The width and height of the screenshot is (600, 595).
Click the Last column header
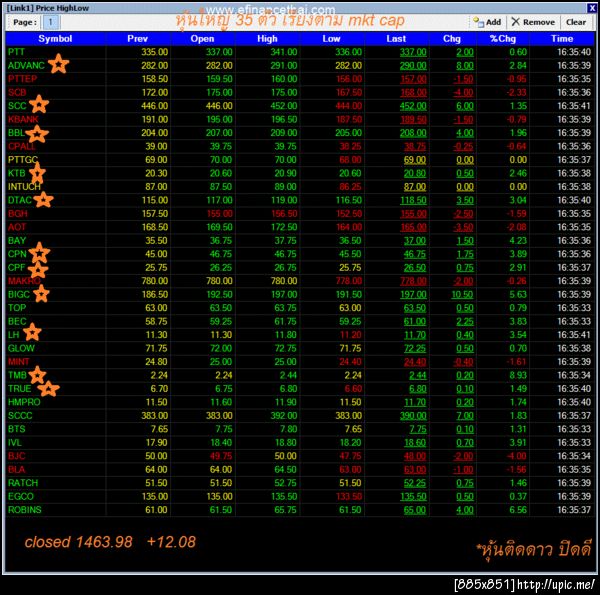point(396,39)
